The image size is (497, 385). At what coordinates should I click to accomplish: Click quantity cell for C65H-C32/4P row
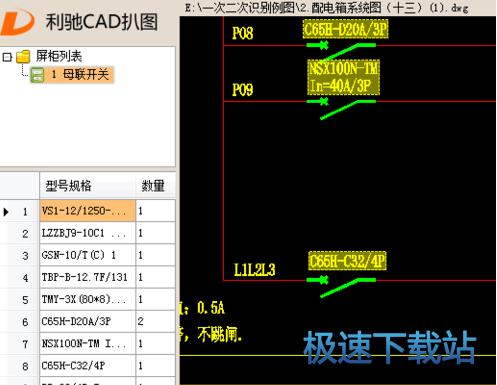(155, 365)
